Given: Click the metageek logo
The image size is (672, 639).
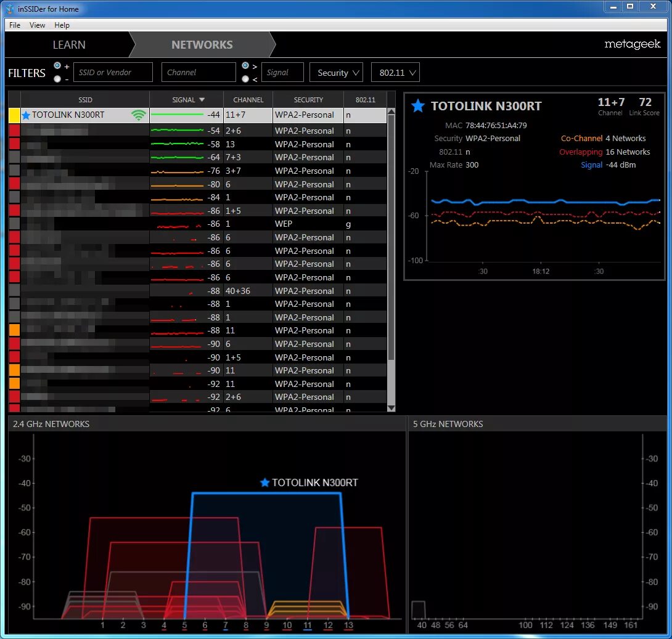Looking at the screenshot, I should click(632, 44).
